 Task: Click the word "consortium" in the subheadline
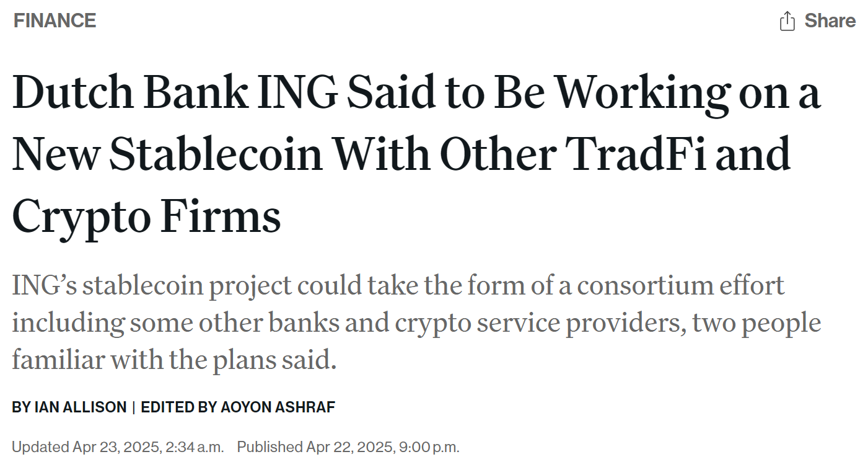click(x=643, y=286)
